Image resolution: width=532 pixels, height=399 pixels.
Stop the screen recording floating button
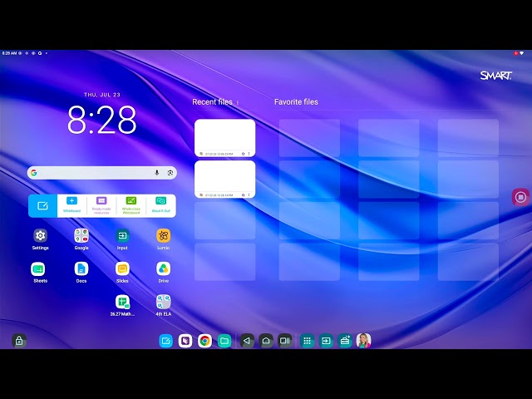pyautogui.click(x=521, y=197)
